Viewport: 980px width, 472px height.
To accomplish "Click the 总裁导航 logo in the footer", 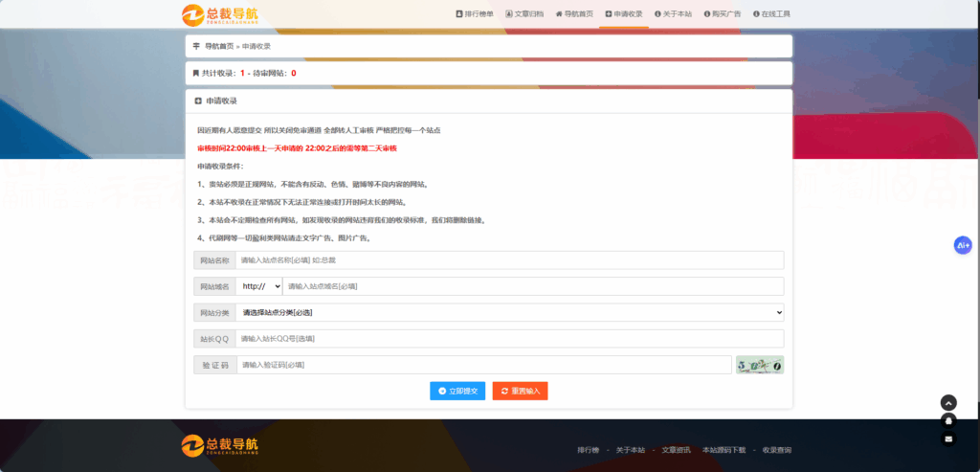I will [x=219, y=445].
